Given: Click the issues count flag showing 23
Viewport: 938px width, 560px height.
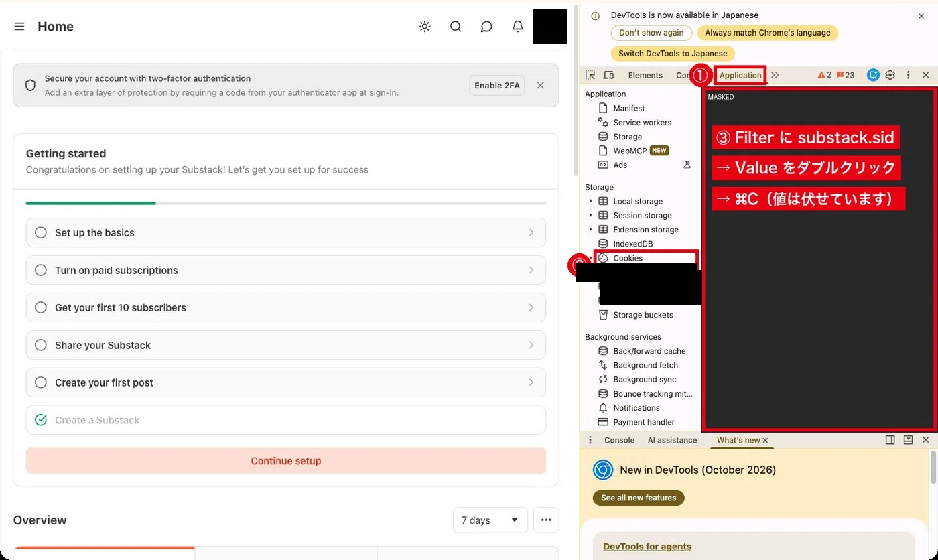Looking at the screenshot, I should click(846, 75).
